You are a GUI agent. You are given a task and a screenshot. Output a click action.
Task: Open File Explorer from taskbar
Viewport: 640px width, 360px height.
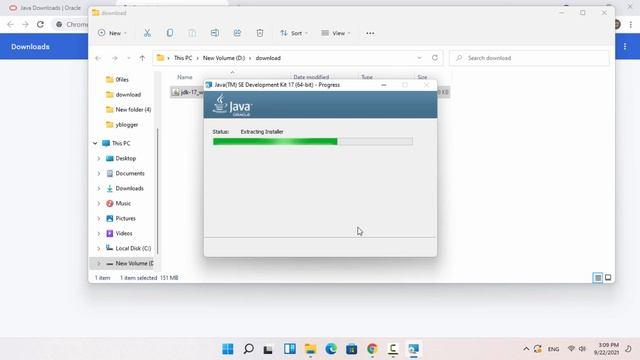tap(310, 349)
